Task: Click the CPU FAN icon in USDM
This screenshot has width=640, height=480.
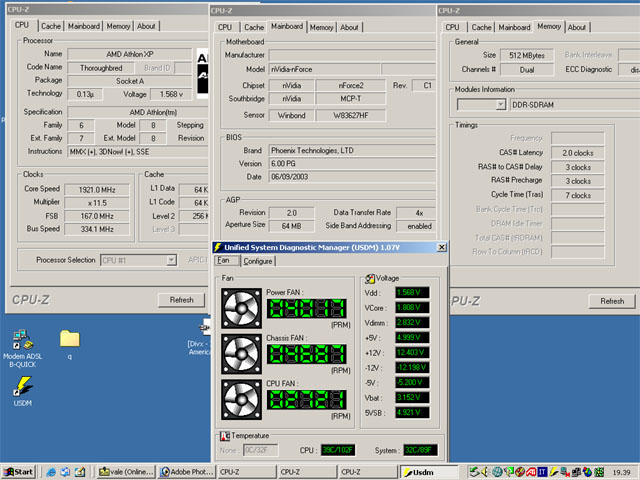Action: click(x=241, y=400)
